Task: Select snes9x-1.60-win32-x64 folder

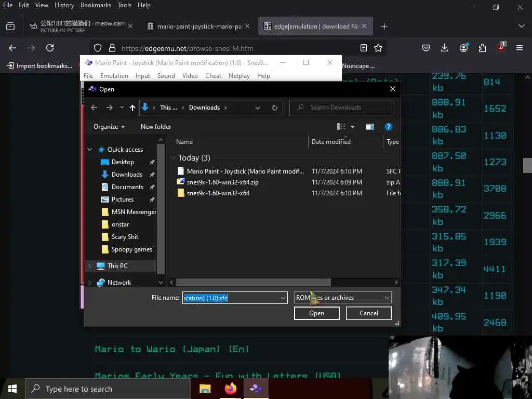Action: click(x=218, y=193)
